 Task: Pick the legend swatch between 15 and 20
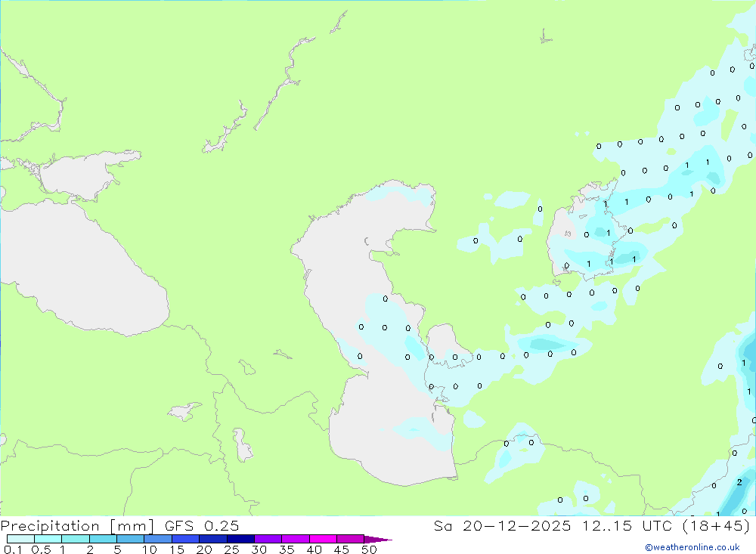coord(185,539)
